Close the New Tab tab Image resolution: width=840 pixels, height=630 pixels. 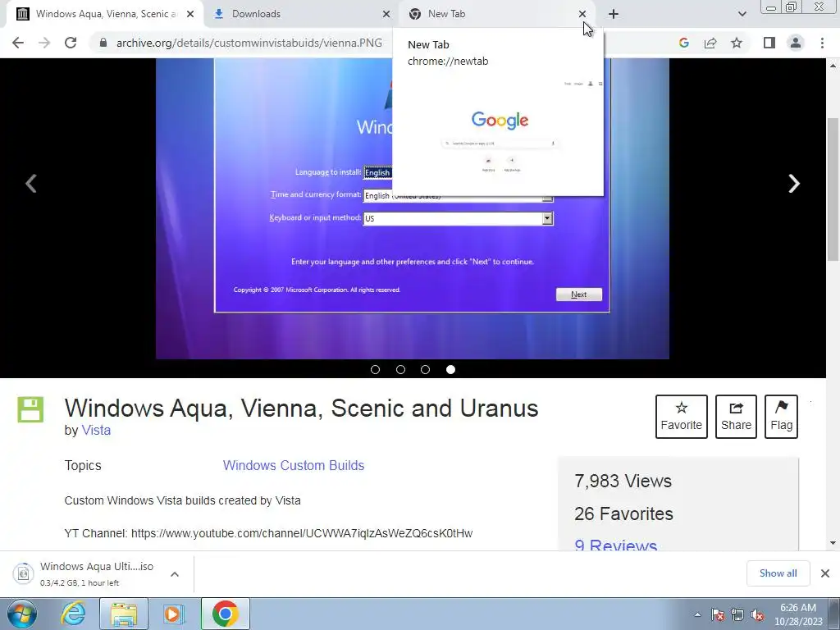[x=582, y=14]
